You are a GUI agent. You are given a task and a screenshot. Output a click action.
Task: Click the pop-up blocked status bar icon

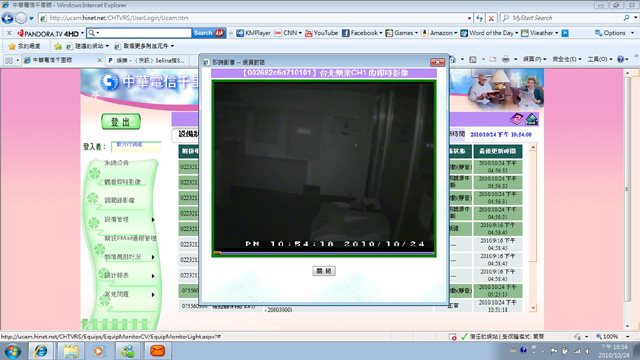[453, 337]
